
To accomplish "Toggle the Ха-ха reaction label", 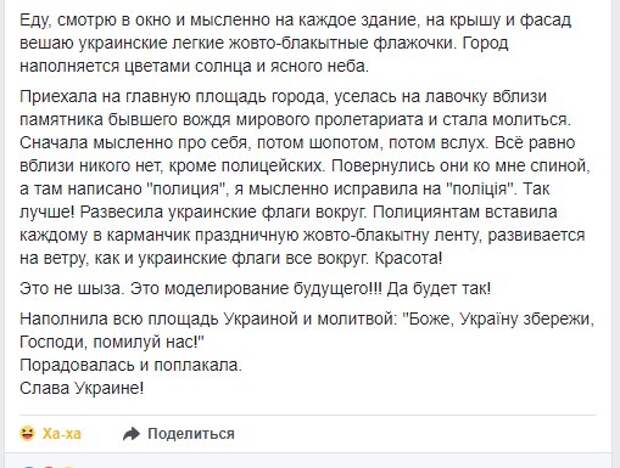I will tap(62, 434).
